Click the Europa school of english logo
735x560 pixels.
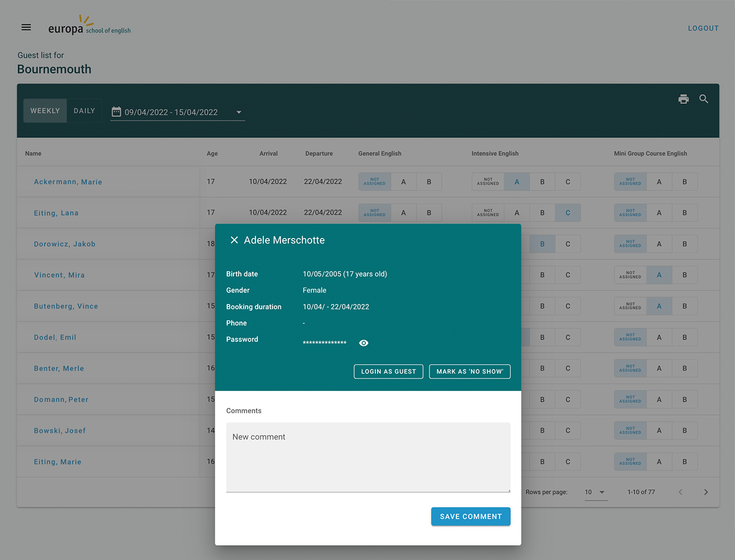pos(89,27)
